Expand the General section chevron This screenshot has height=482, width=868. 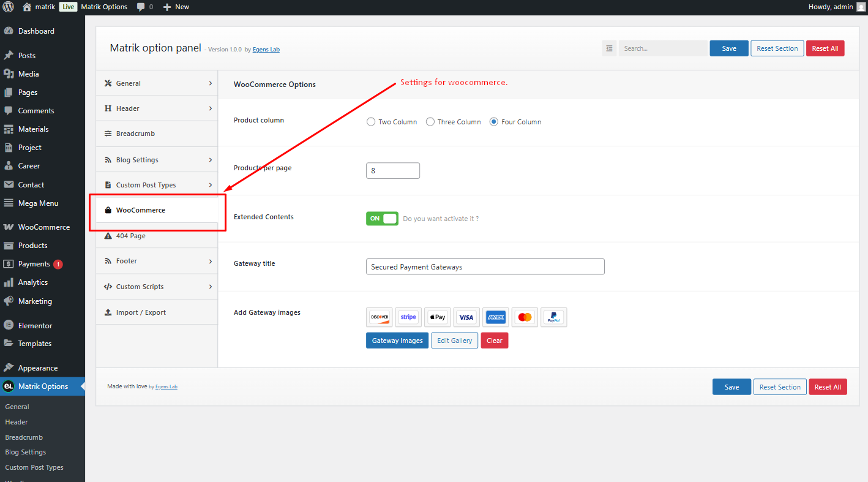pos(211,83)
